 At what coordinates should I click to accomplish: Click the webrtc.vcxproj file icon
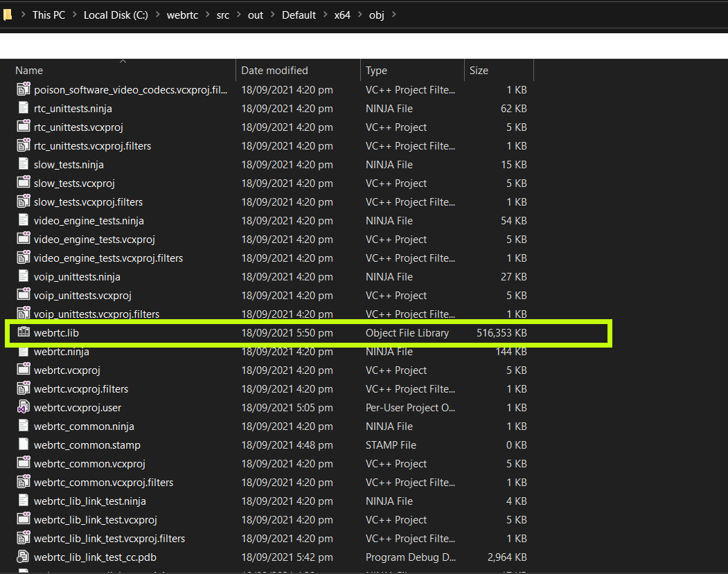(x=24, y=369)
